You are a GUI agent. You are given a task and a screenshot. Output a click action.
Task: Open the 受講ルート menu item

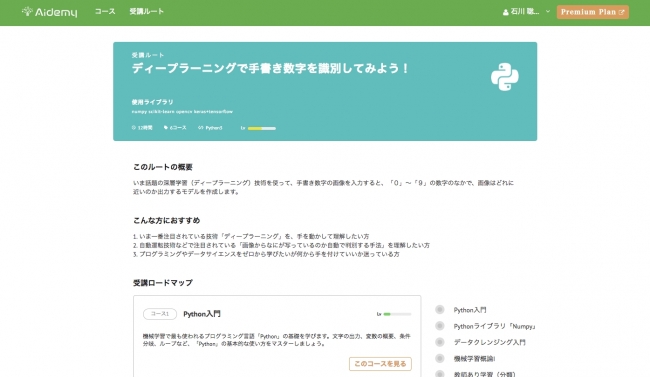pyautogui.click(x=146, y=12)
